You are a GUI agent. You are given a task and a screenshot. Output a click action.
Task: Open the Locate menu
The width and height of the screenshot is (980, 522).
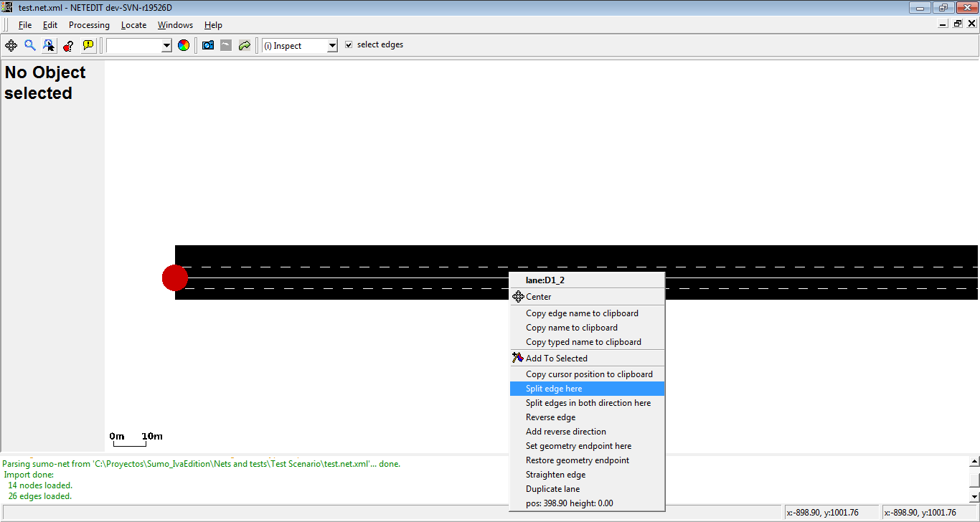[133, 25]
